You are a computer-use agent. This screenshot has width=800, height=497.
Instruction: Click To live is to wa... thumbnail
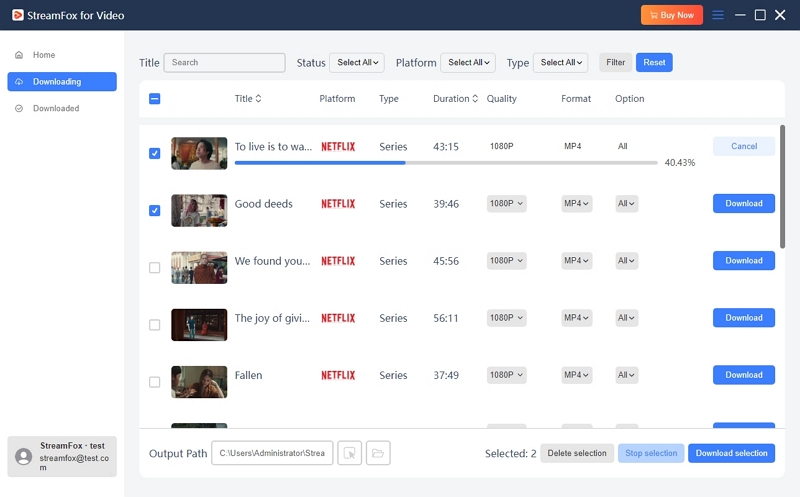199,153
